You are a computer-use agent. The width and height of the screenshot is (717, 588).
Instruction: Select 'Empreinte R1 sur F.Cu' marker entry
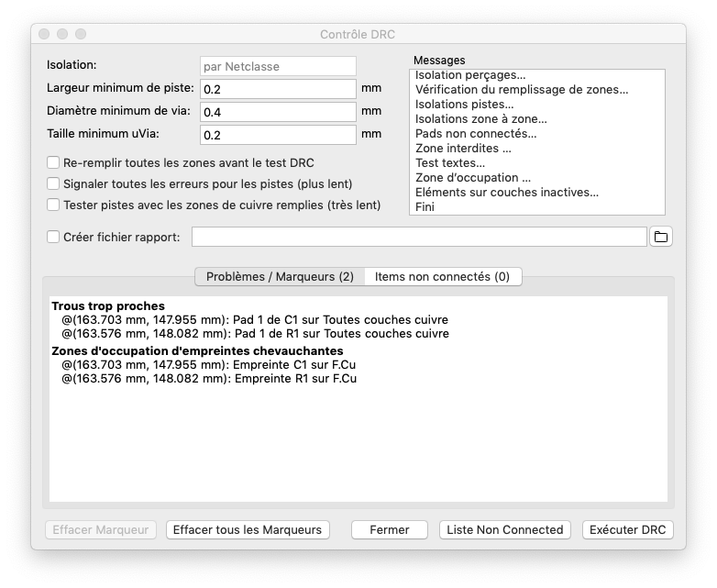point(209,378)
